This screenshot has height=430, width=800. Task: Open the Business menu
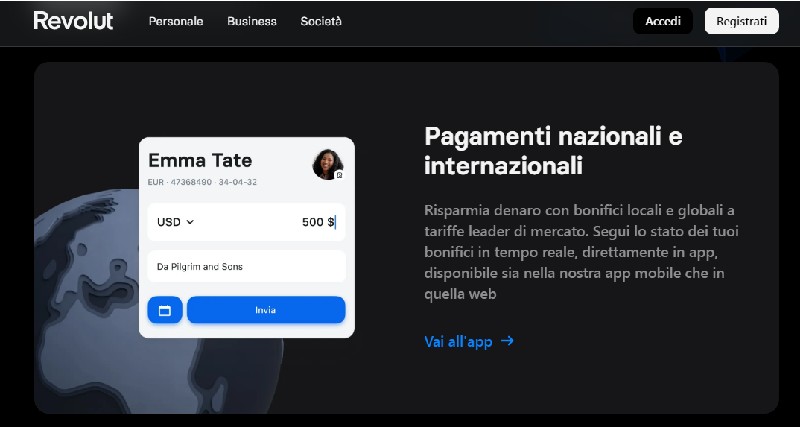coord(252,21)
